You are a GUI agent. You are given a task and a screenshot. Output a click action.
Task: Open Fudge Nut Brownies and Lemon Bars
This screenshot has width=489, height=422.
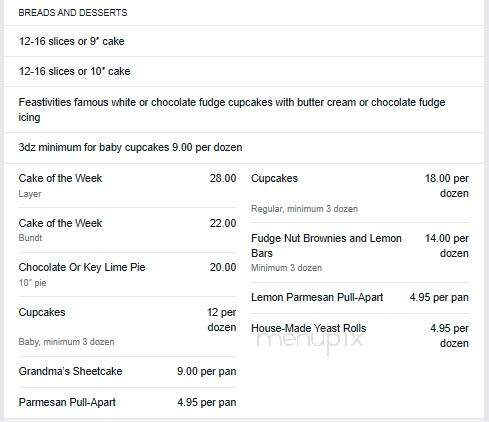pos(360,253)
